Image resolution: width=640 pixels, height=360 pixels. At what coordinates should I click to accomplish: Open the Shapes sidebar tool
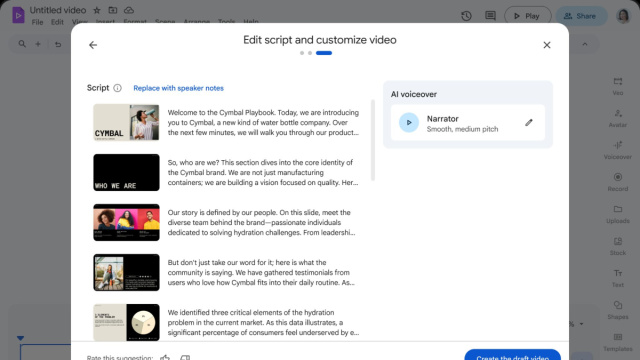coord(618,310)
